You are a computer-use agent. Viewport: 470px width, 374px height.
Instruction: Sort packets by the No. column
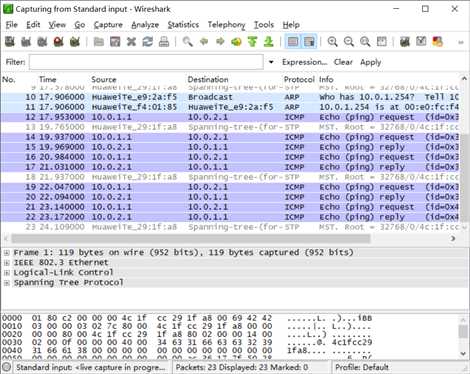(x=9, y=79)
